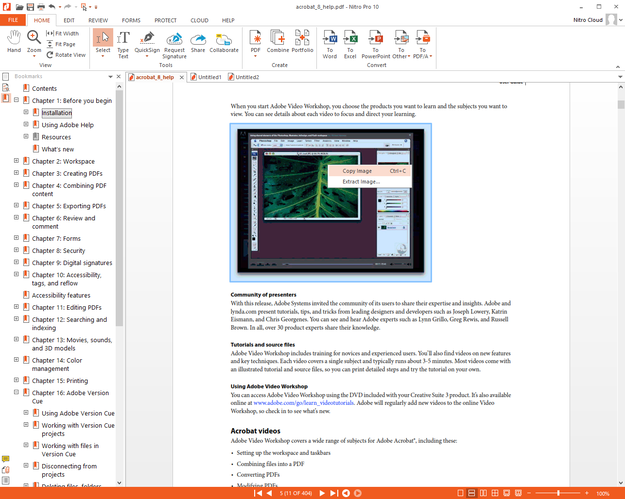Viewport: 625px width, 499px height.
Task: Create a PDF Portfolio
Action: [x=302, y=41]
